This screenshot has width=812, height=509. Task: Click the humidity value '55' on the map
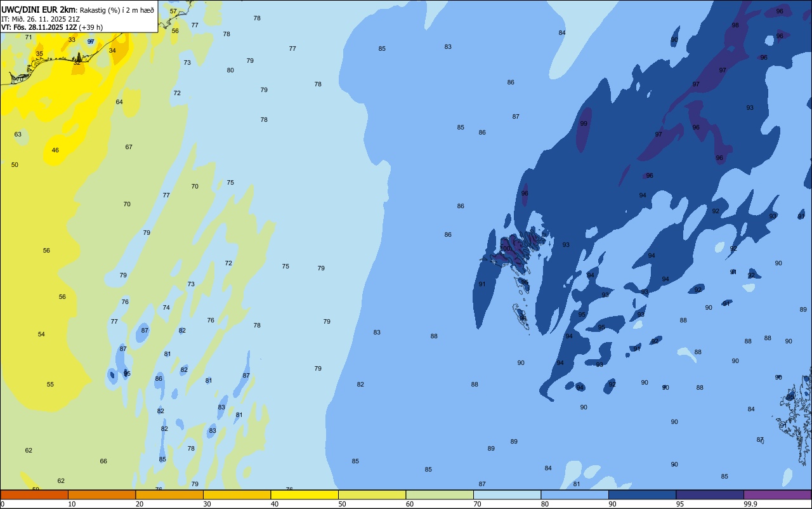(x=50, y=385)
